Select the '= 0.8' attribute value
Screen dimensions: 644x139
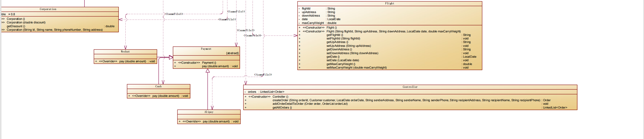(x=12, y=14)
